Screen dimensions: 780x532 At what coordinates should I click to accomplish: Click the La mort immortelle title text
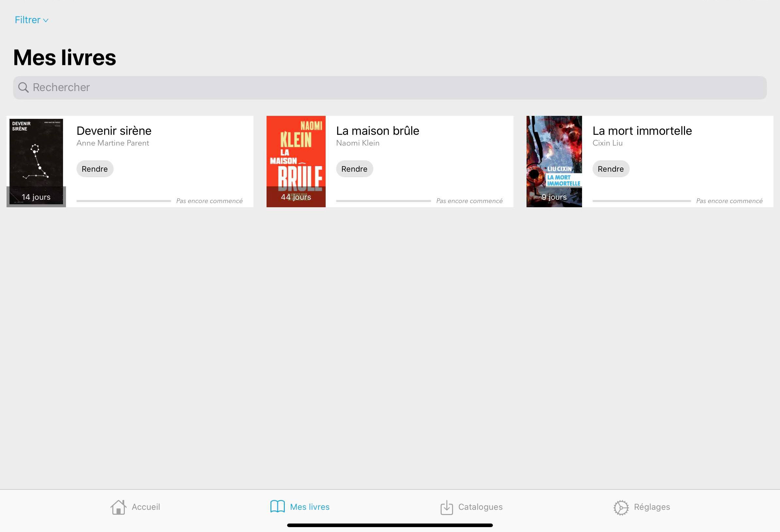click(642, 131)
